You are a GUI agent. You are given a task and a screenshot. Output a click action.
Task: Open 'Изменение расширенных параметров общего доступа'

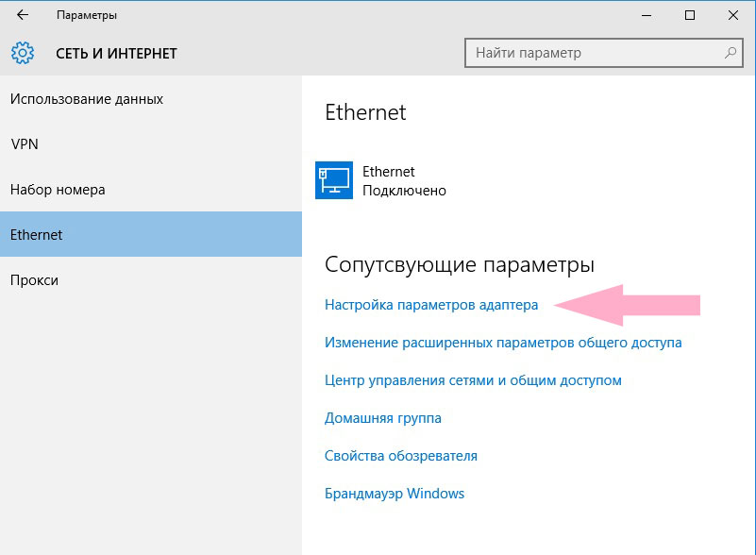tap(503, 343)
